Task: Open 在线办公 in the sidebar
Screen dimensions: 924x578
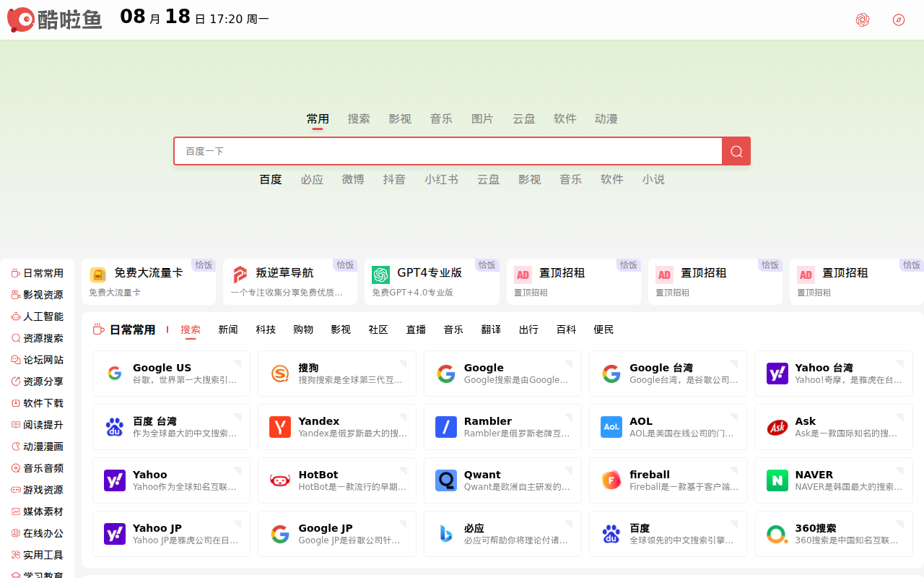Action: click(x=38, y=533)
